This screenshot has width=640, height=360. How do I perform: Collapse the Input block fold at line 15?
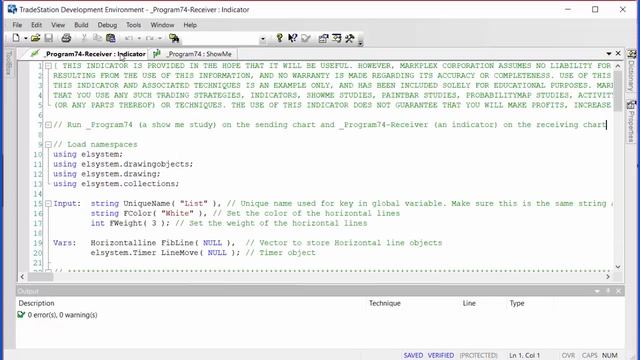click(48, 204)
